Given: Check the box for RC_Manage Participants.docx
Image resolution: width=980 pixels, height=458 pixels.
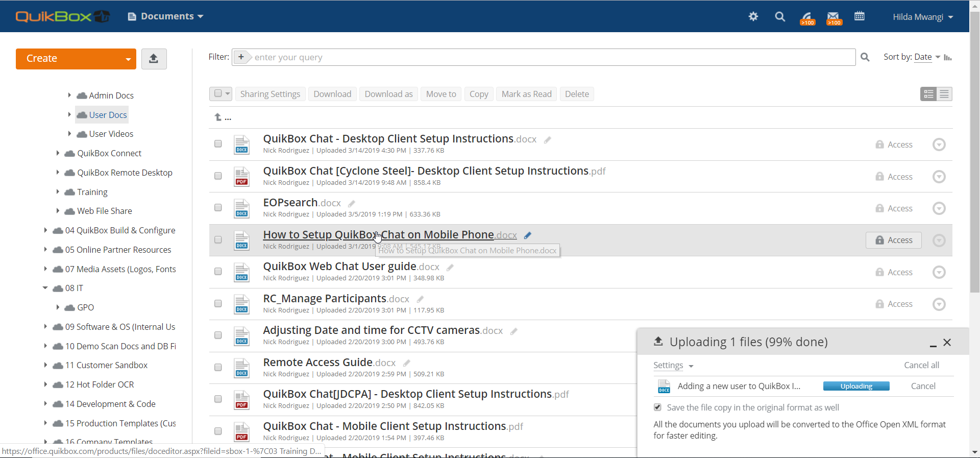Looking at the screenshot, I should (218, 303).
